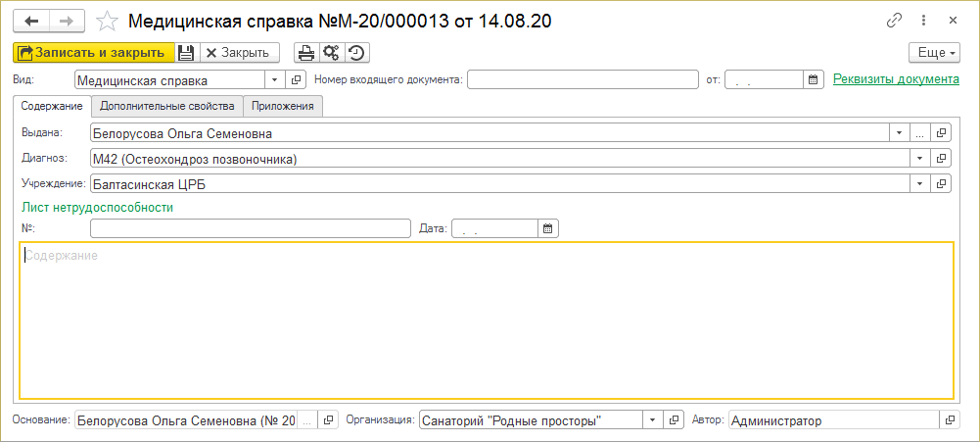Click the Основание field value
The height and width of the screenshot is (442, 980).
(x=186, y=420)
